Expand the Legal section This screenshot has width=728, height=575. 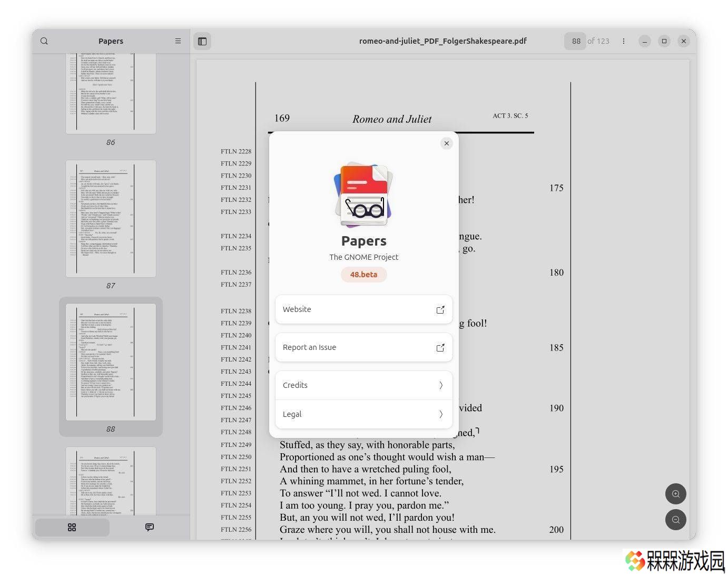point(364,414)
